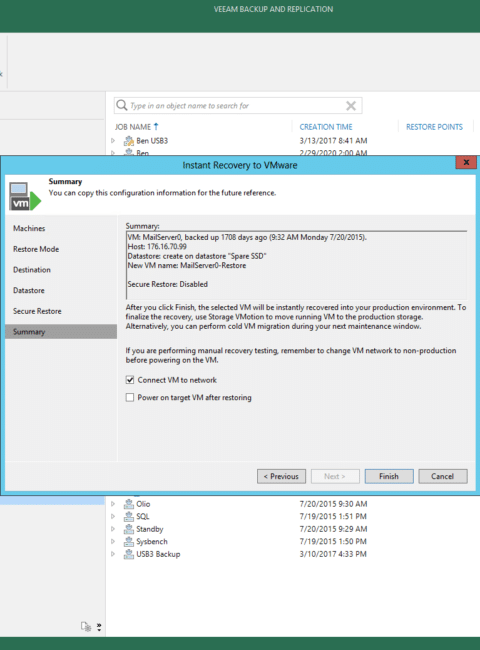Expand the Ben USB3 job
Viewport: 480px width, 650px height.
click(113, 141)
